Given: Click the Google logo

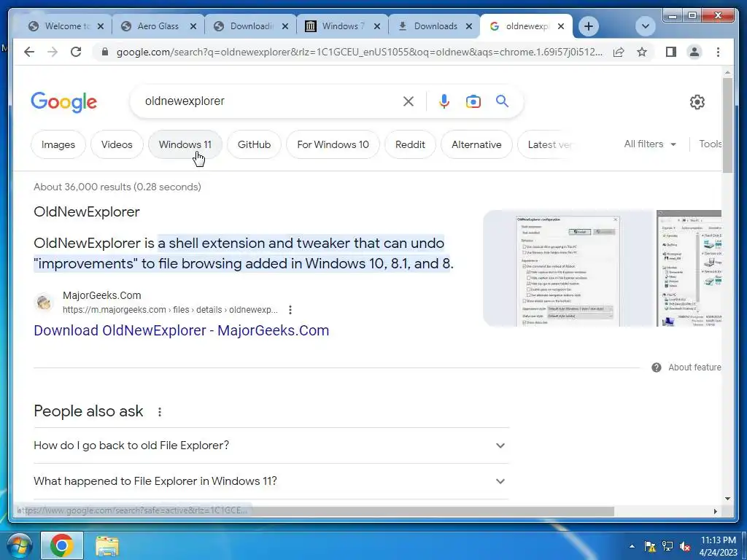Looking at the screenshot, I should [64, 102].
